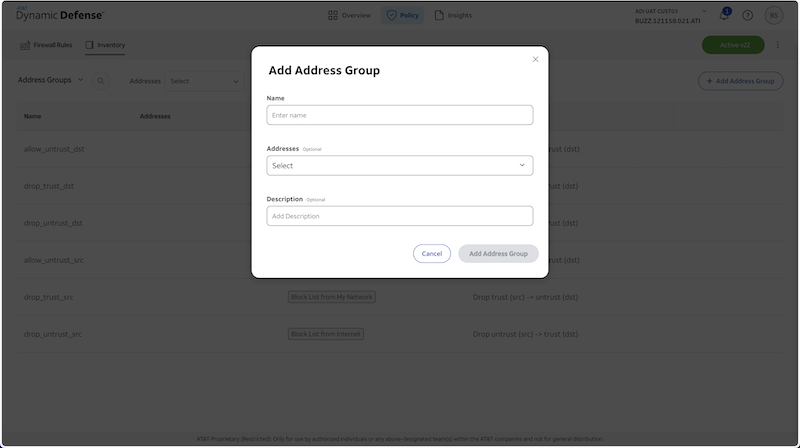The height and width of the screenshot is (448, 800).
Task: Click the Dynamic Defense logo
Action: click(60, 14)
